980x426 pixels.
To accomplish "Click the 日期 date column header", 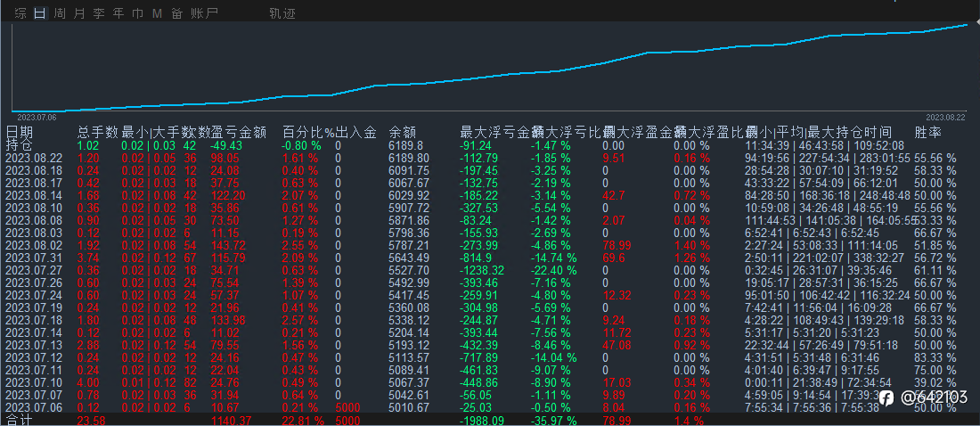I will 19,133.
